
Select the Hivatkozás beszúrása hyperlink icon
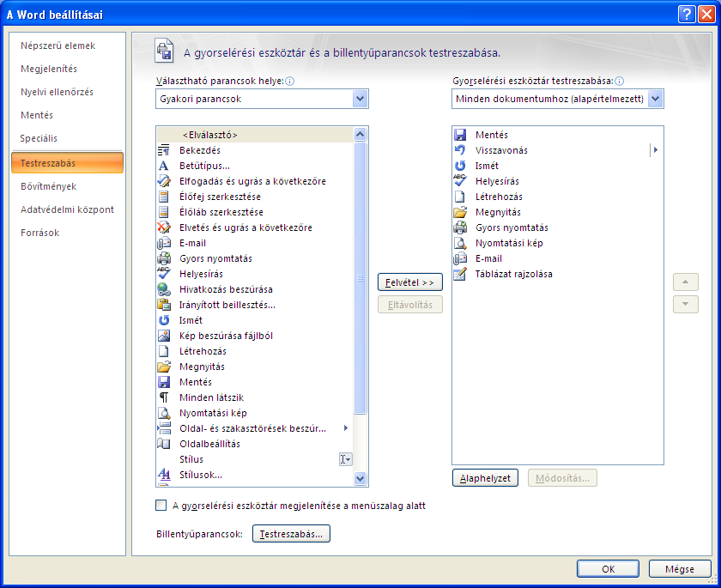pyautogui.click(x=164, y=289)
